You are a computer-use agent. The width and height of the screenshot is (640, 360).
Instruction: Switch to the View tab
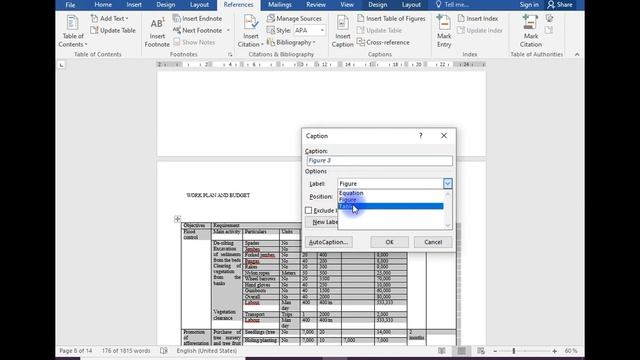click(x=347, y=4)
